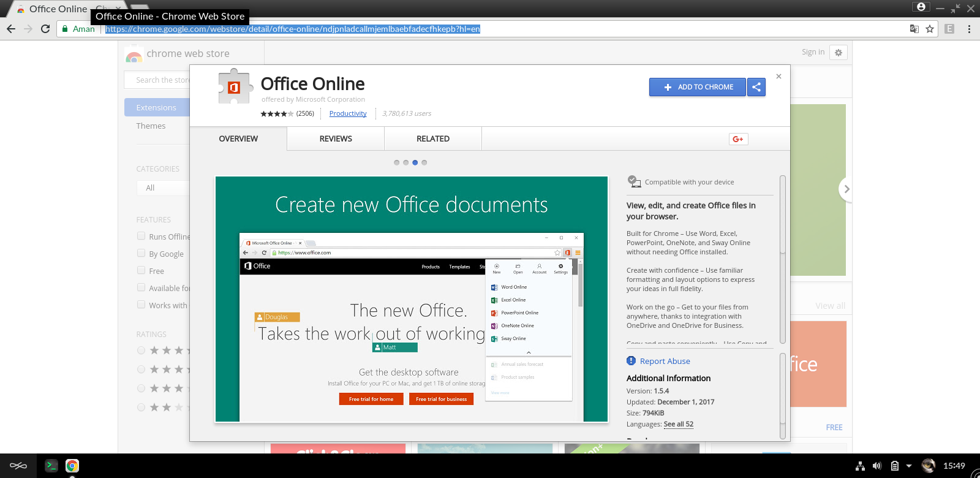Image resolution: width=980 pixels, height=478 pixels.
Task: Click the description panel scrollbar
Action: (x=782, y=259)
